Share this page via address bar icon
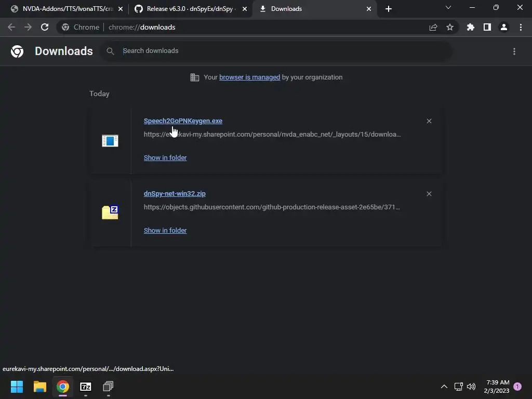532x399 pixels. pyautogui.click(x=433, y=27)
